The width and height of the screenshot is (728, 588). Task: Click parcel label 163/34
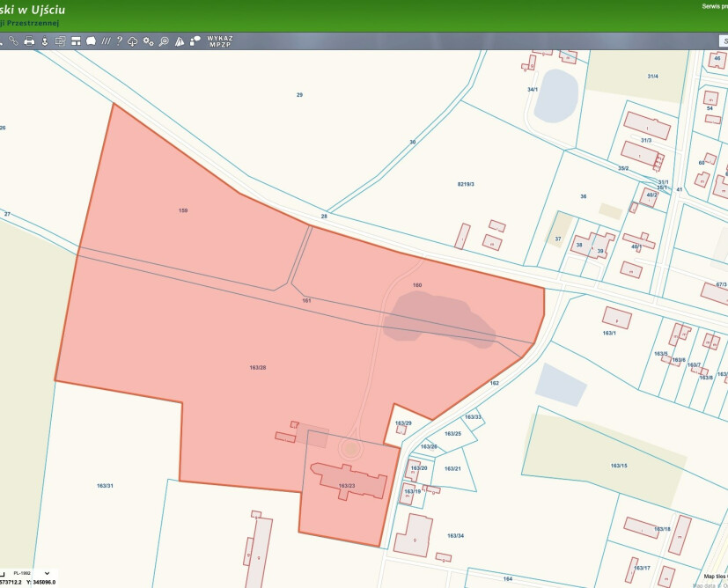coord(455,535)
